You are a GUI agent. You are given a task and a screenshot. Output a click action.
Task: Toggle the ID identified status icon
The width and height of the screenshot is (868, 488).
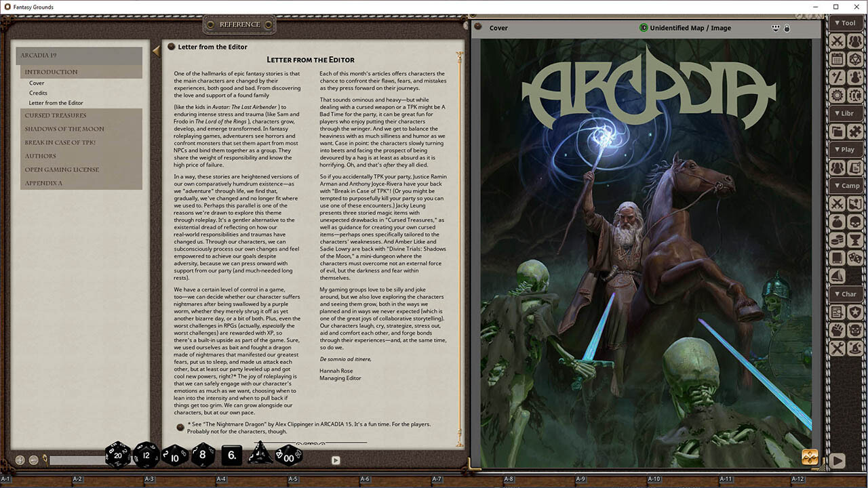pos(644,28)
